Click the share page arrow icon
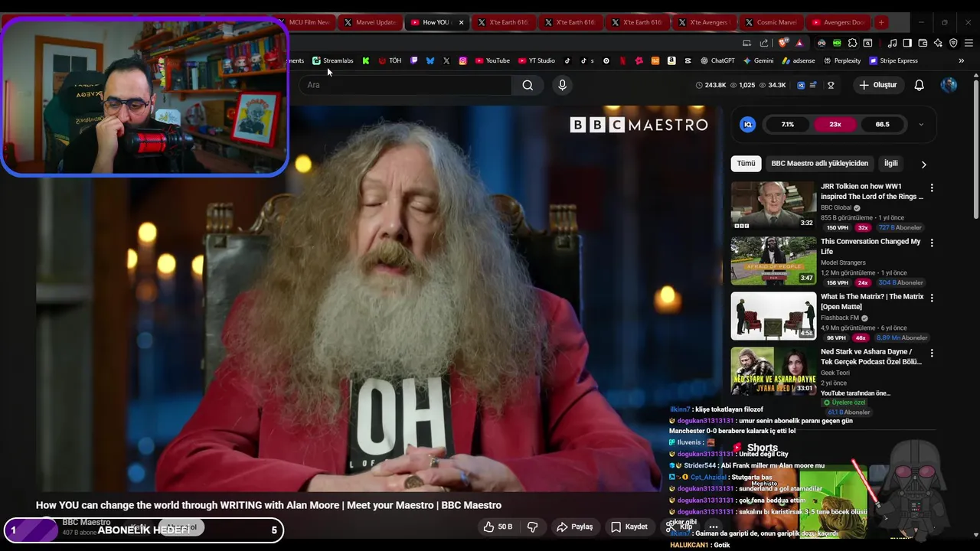This screenshot has height=551, width=980. (x=766, y=43)
